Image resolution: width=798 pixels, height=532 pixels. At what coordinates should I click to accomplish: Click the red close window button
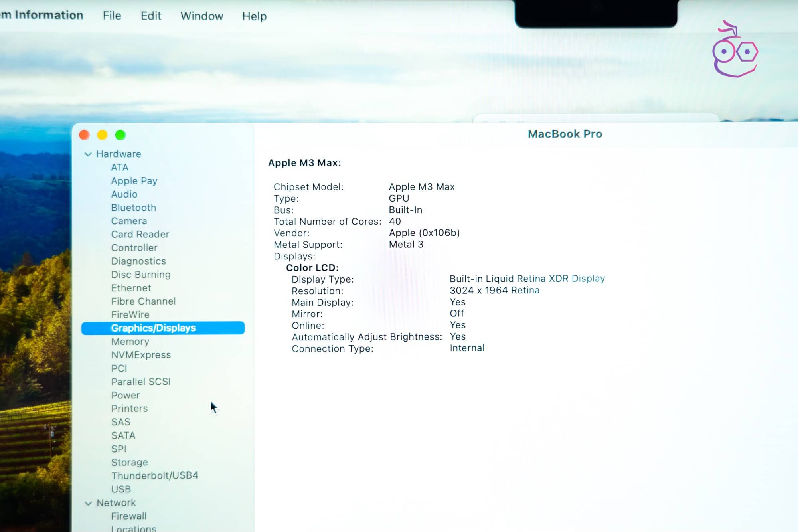[85, 135]
